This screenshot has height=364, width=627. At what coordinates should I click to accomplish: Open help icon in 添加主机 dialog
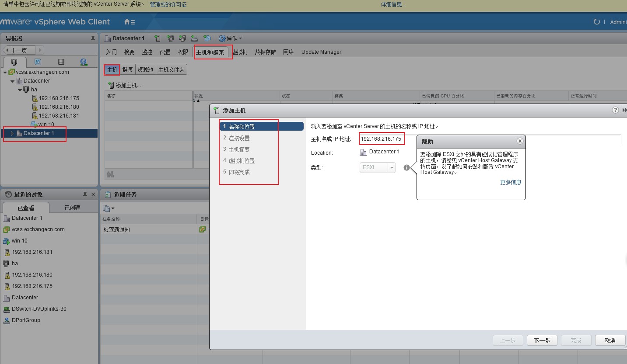pos(615,110)
